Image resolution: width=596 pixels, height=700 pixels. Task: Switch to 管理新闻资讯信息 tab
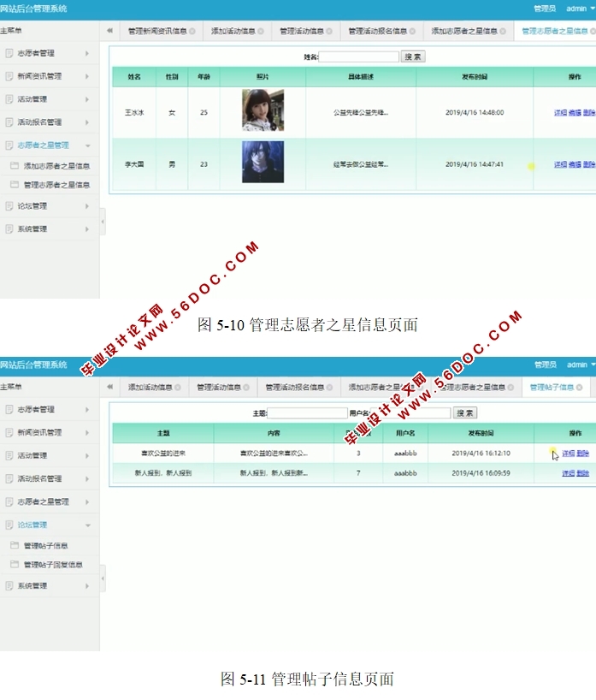pos(157,32)
